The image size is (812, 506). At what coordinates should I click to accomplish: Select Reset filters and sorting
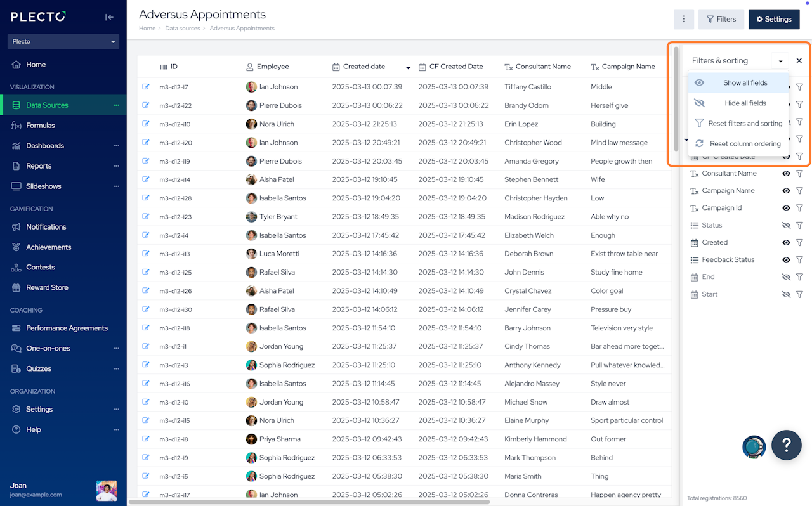738,124
